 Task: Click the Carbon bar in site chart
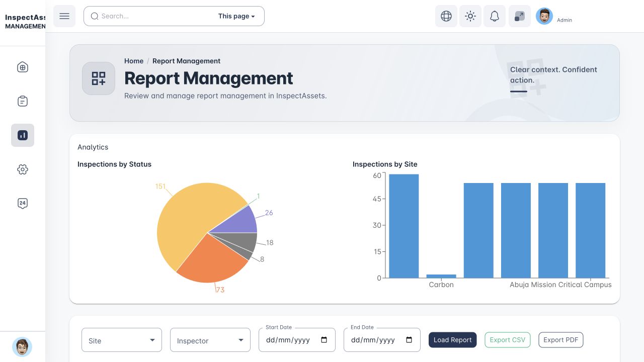coord(441,276)
